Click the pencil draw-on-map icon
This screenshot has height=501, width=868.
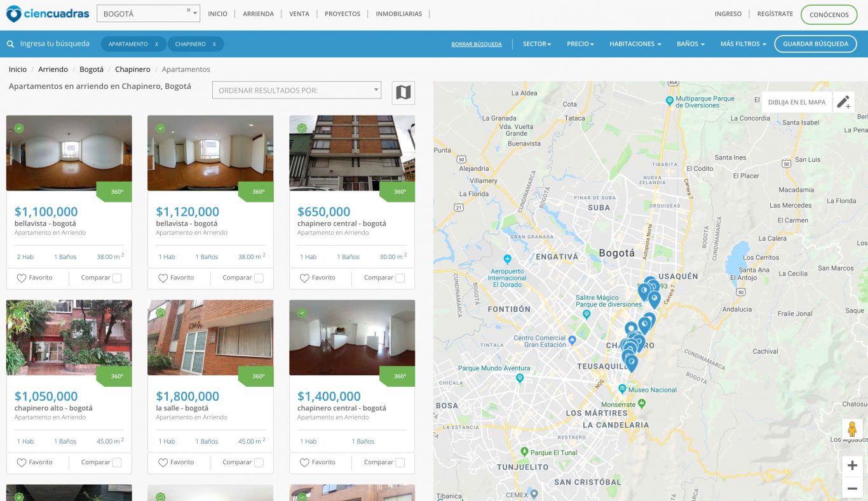[843, 102]
